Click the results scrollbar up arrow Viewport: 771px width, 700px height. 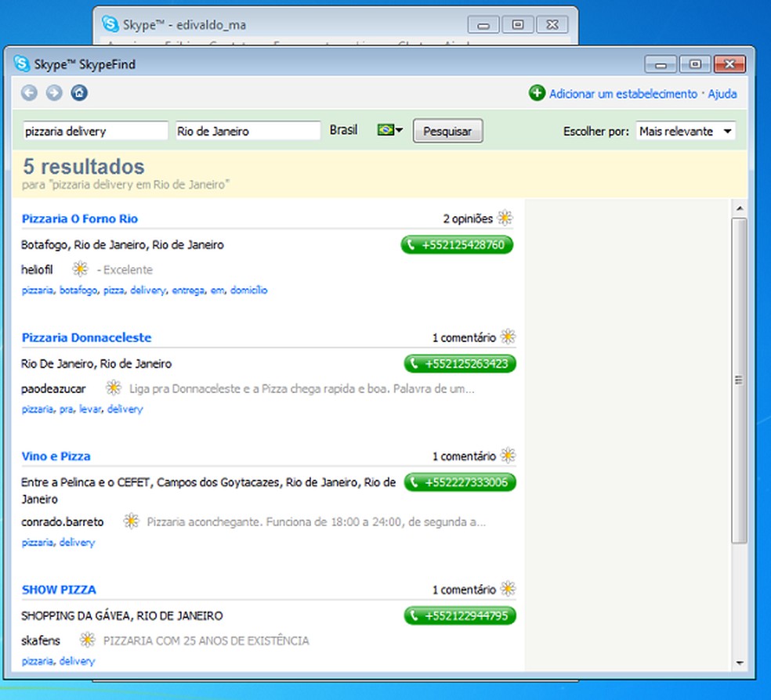(x=739, y=209)
